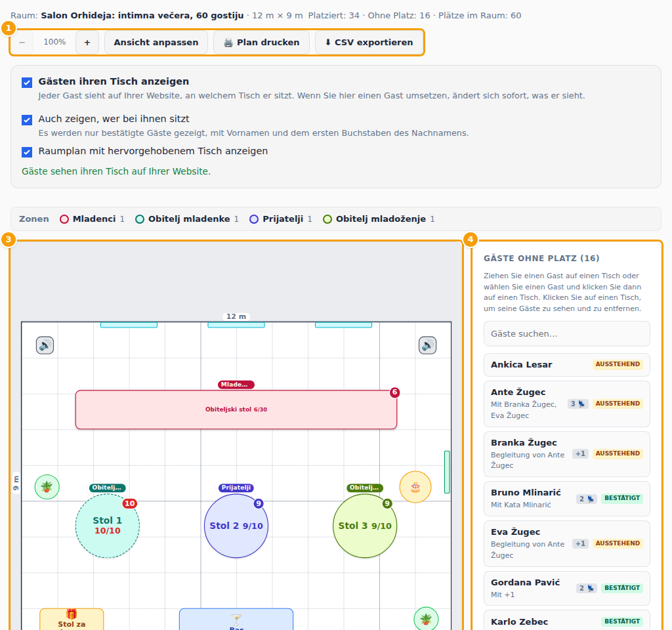Select guest Ante Žugec in unseated list

[x=566, y=404]
